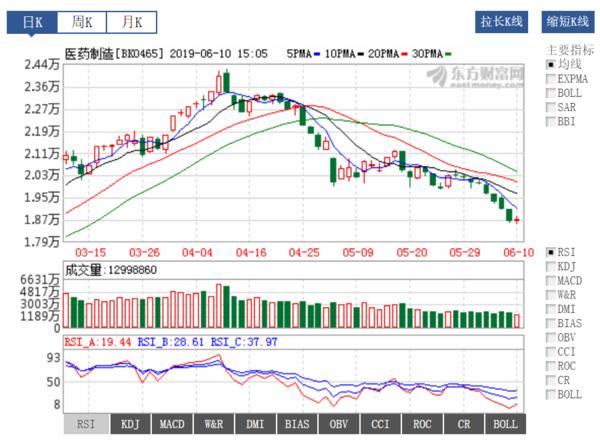Open the DMI tab in bottom bar

(x=255, y=424)
